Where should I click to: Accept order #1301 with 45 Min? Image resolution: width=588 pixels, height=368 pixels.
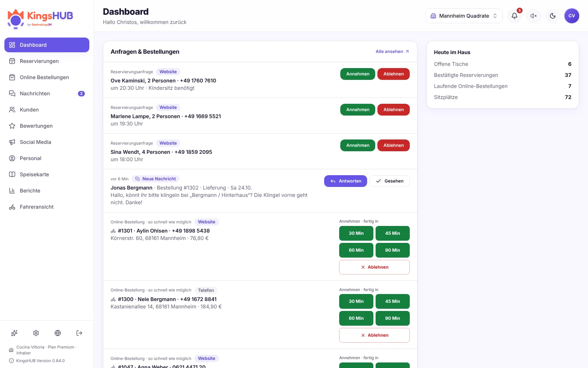(392, 233)
